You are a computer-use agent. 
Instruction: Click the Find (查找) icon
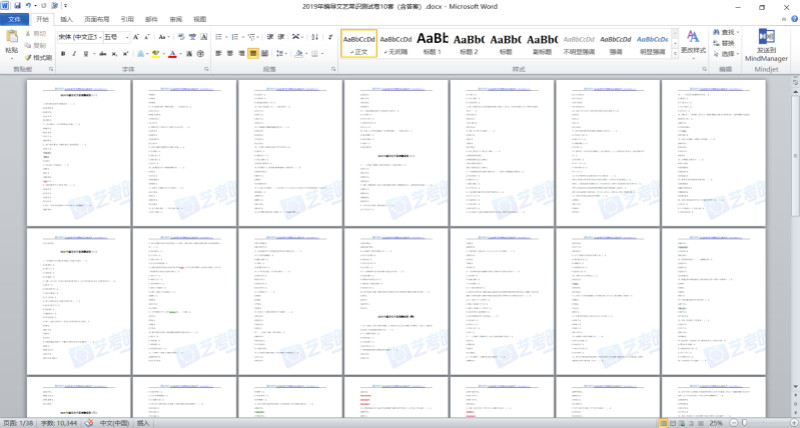pos(728,32)
